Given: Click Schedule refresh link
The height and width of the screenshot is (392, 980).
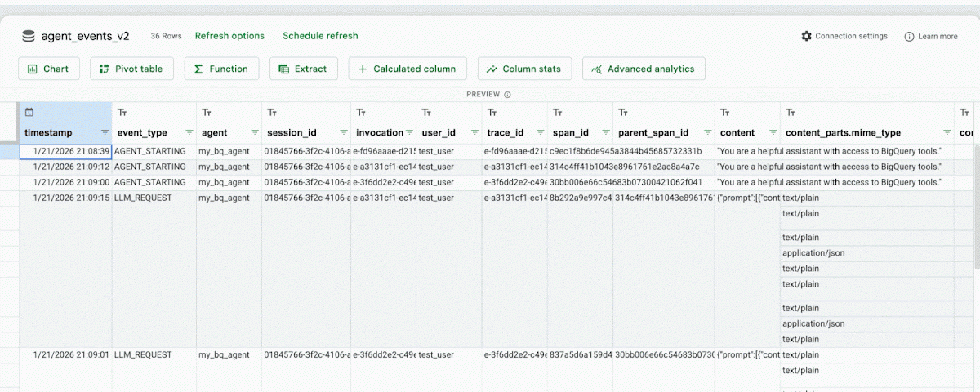Looking at the screenshot, I should [x=320, y=36].
